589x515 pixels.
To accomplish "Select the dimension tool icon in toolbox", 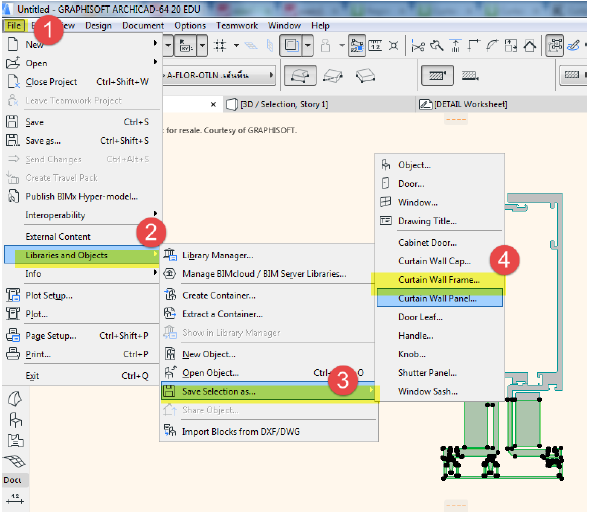I will pos(15,499).
